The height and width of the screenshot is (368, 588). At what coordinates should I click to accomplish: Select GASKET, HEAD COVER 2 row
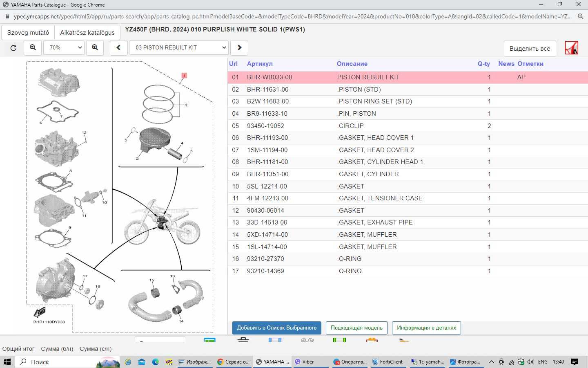pyautogui.click(x=408, y=150)
